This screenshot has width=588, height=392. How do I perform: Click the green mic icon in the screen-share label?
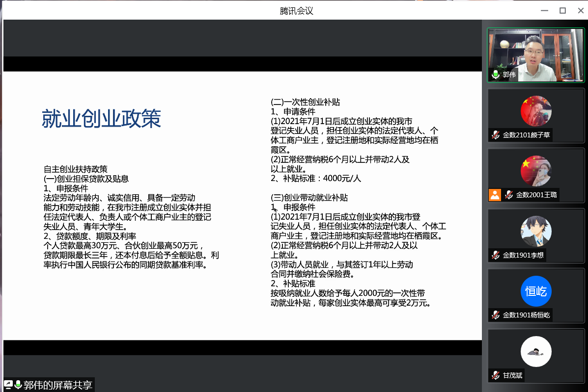coord(18,385)
